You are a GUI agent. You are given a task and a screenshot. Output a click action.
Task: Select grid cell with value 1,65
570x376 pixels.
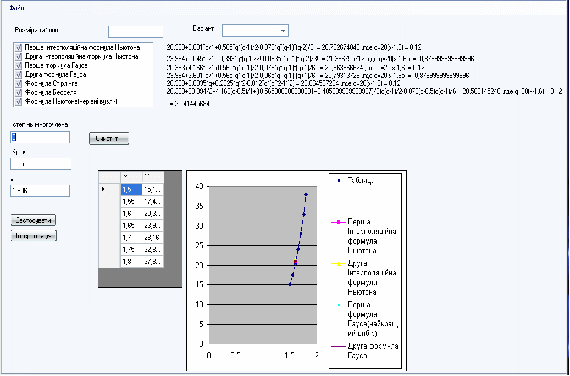tap(131, 225)
